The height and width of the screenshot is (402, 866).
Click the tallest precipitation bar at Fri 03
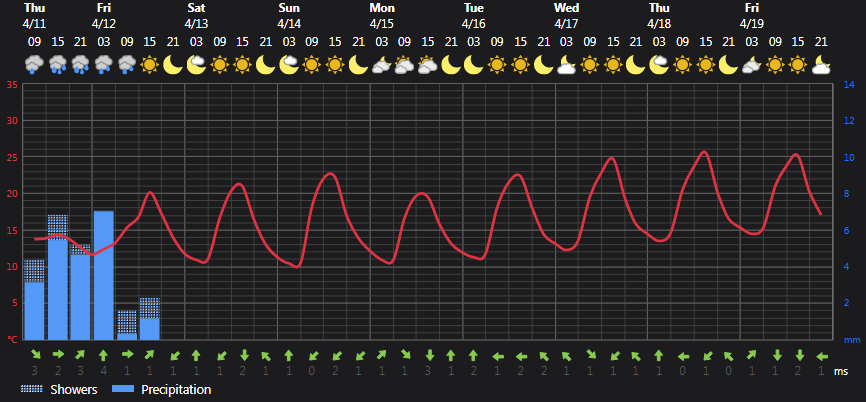[x=104, y=275]
